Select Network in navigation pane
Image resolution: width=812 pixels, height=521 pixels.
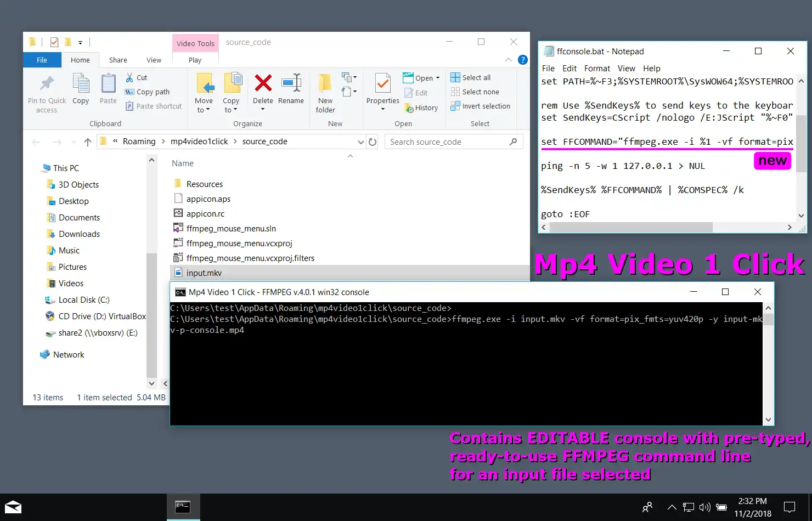[69, 355]
